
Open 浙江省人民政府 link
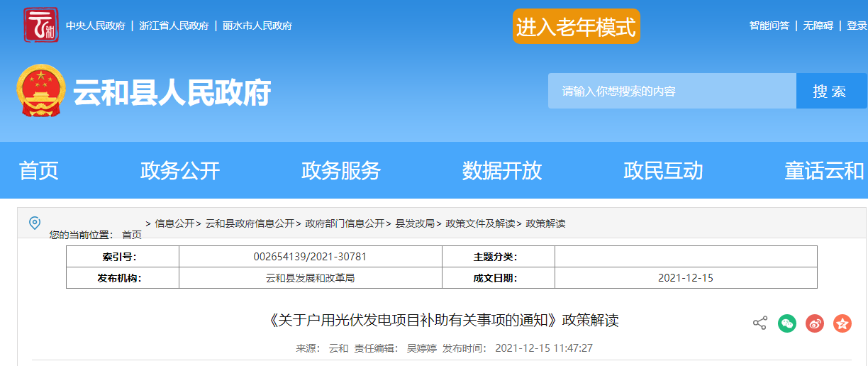[x=174, y=26]
